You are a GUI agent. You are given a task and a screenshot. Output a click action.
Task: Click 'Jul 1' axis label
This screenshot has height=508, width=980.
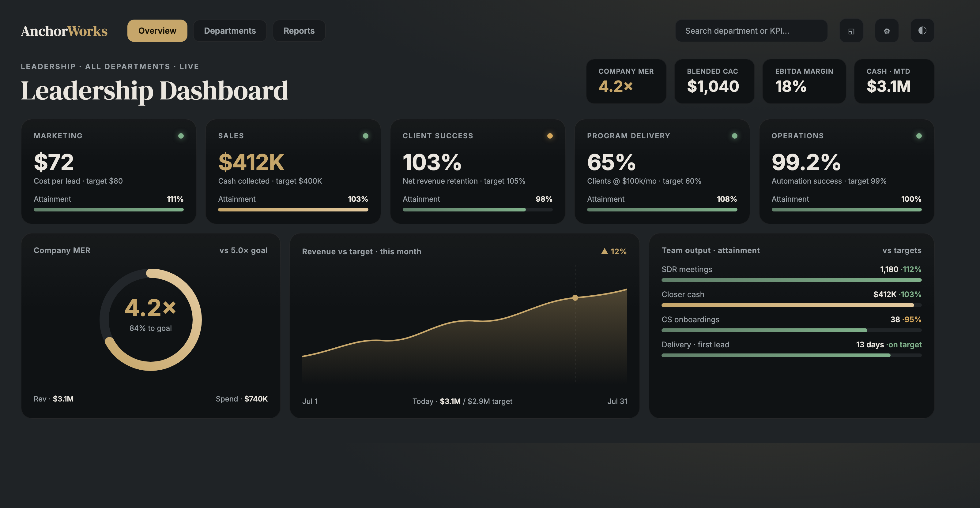[x=310, y=401]
